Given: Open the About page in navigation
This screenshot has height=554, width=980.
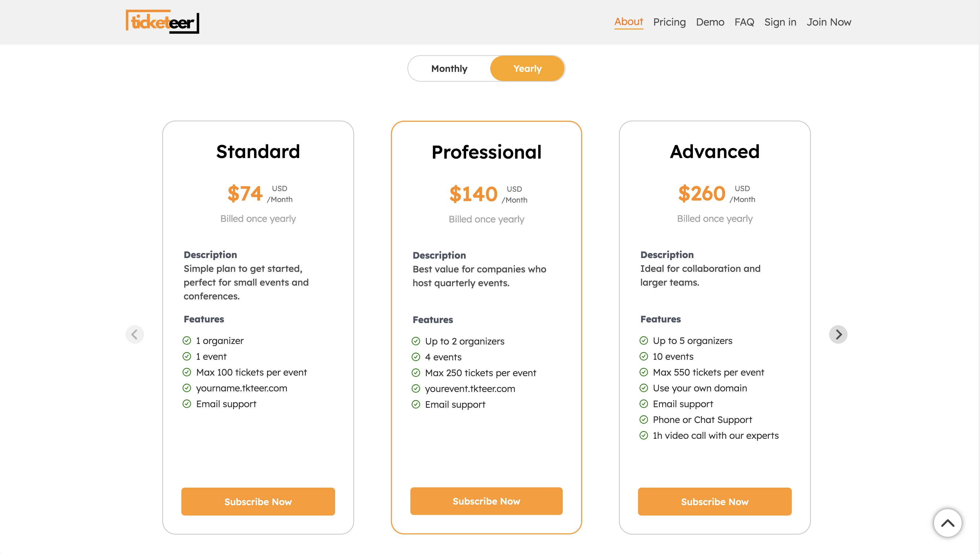Looking at the screenshot, I should pyautogui.click(x=629, y=22).
